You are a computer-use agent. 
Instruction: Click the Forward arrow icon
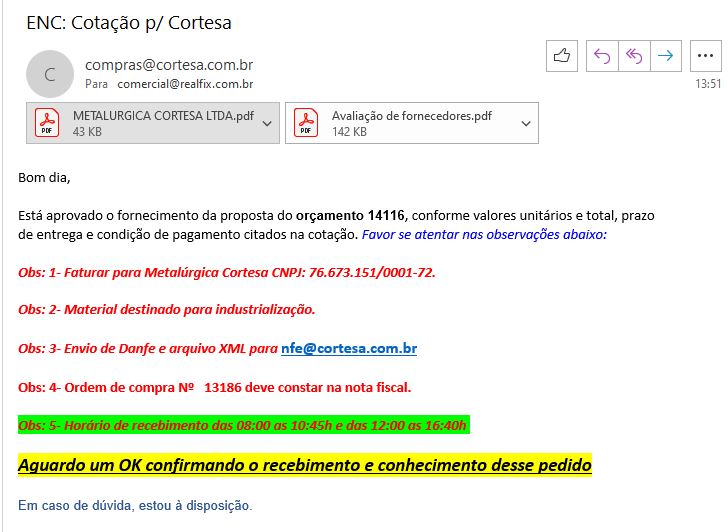coord(665,56)
